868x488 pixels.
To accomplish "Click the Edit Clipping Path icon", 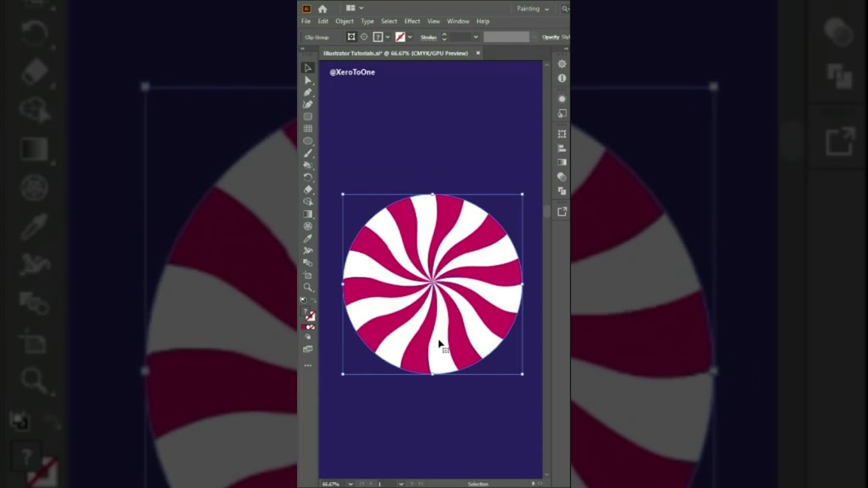I will [351, 37].
